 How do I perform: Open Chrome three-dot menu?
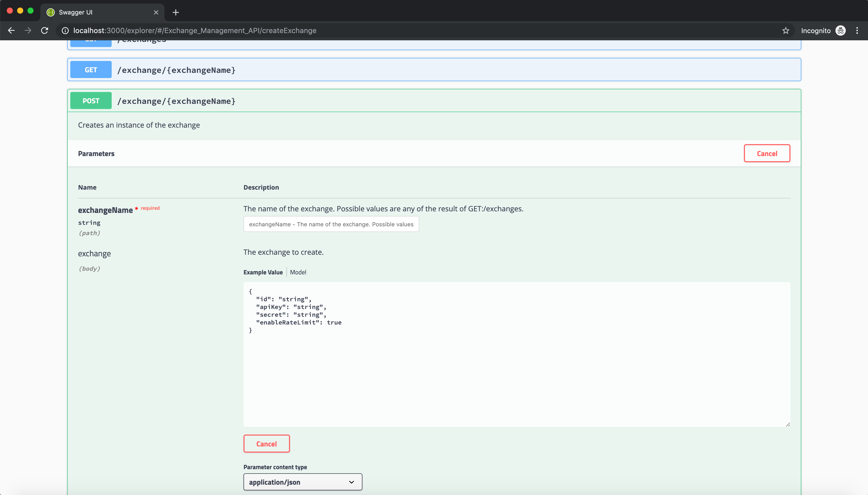pyautogui.click(x=857, y=30)
